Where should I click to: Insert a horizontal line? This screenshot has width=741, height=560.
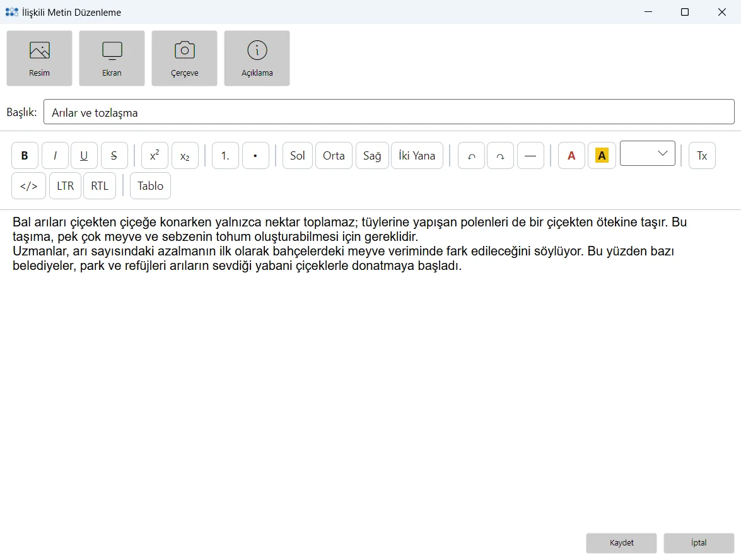(x=531, y=156)
